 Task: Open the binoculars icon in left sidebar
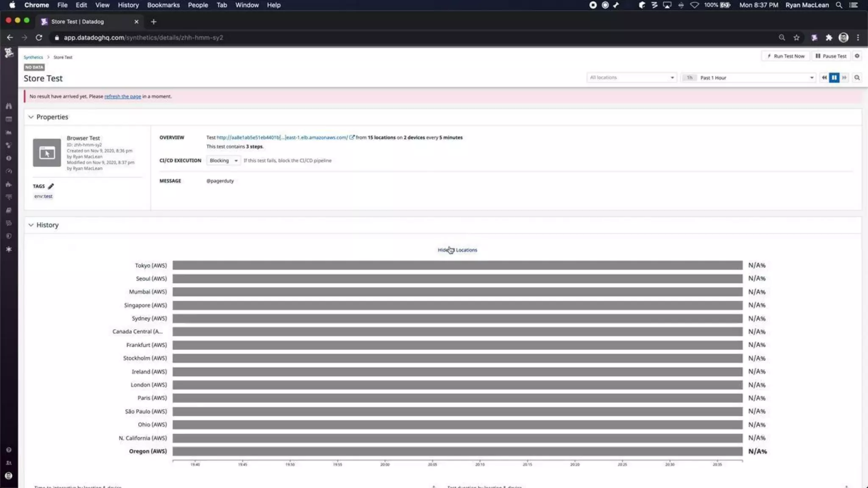tap(8, 106)
